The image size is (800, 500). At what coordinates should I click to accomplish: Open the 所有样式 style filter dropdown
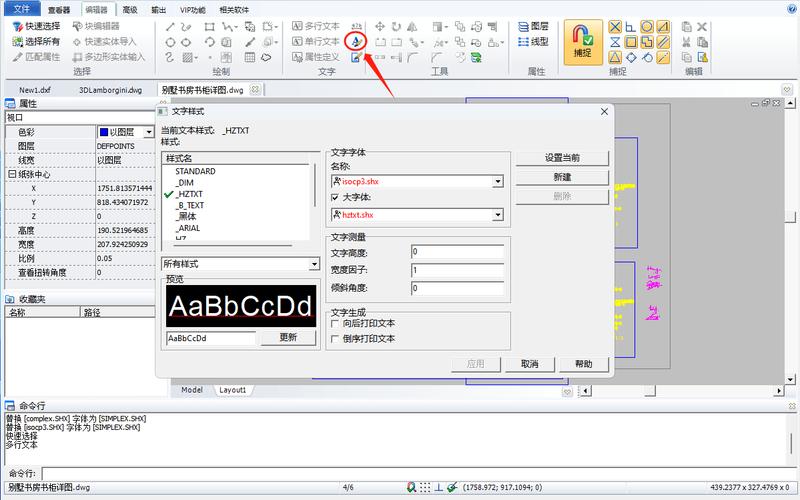click(314, 264)
